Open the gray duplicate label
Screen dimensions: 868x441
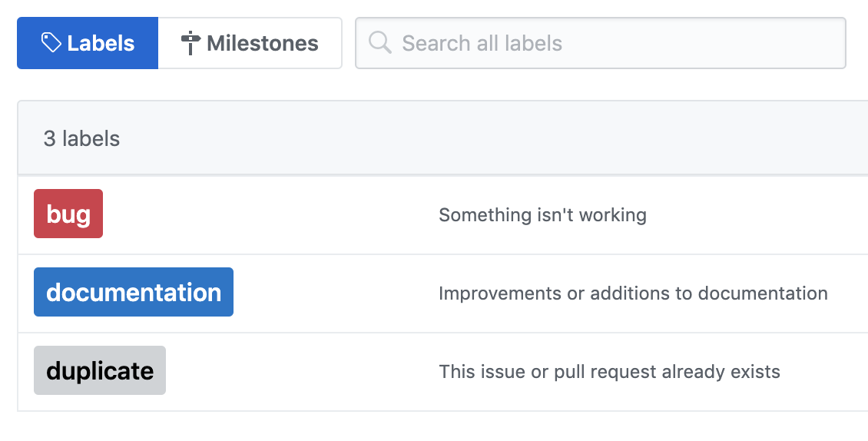click(x=100, y=370)
